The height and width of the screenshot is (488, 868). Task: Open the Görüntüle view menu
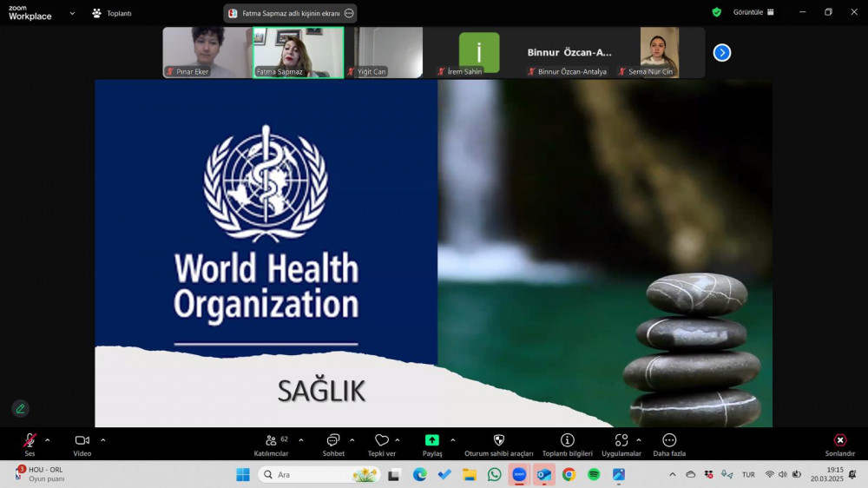click(x=753, y=12)
